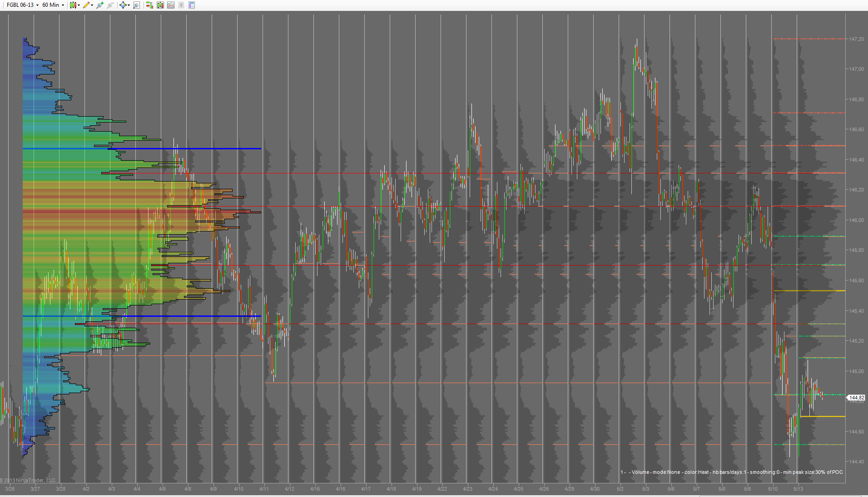Click the 5/2 date label
868x497 pixels.
pyautogui.click(x=620, y=489)
